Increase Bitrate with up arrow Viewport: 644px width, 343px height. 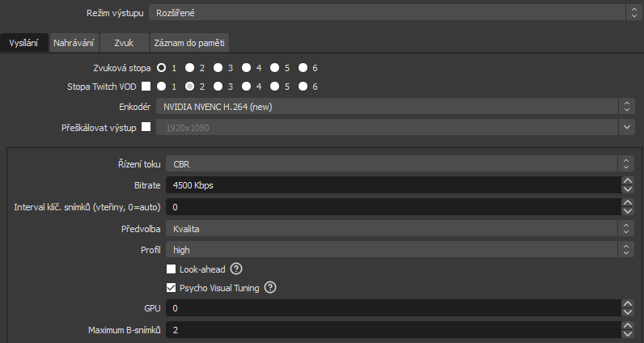click(x=628, y=180)
